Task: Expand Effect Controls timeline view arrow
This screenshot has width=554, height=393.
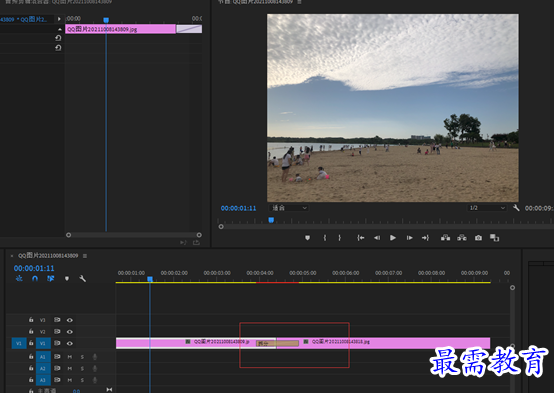Action: 59,19
